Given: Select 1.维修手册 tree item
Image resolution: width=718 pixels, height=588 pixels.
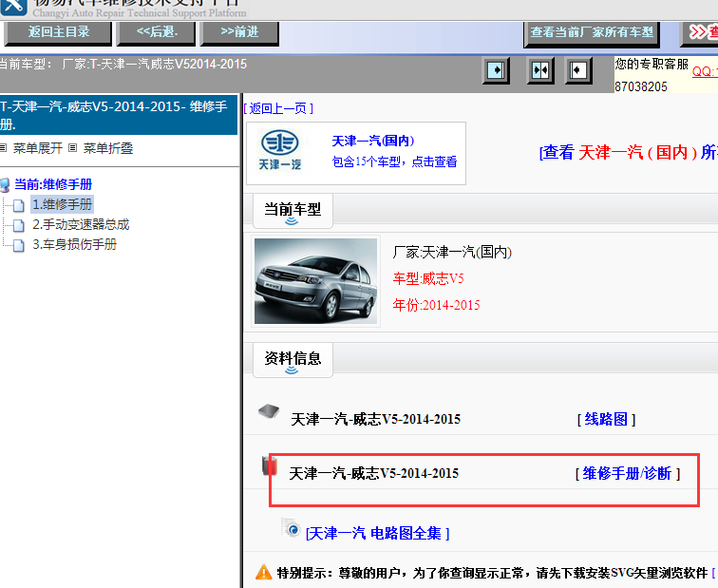Looking at the screenshot, I should click(63, 204).
